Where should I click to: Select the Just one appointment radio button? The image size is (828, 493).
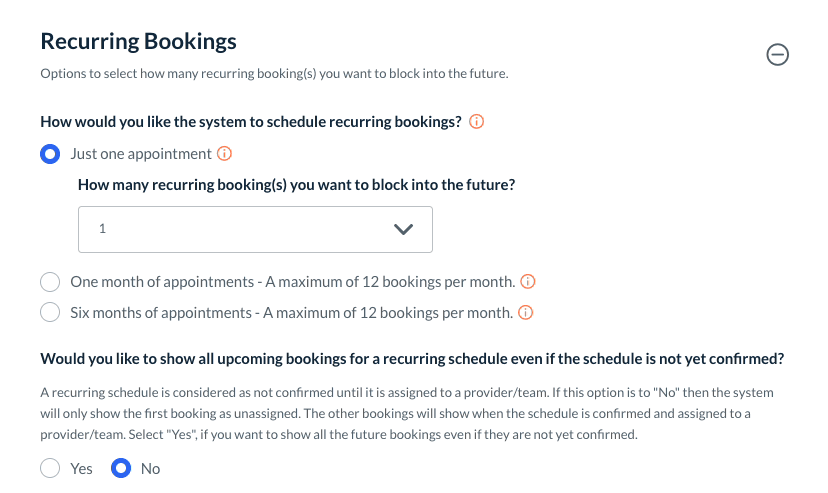point(50,155)
